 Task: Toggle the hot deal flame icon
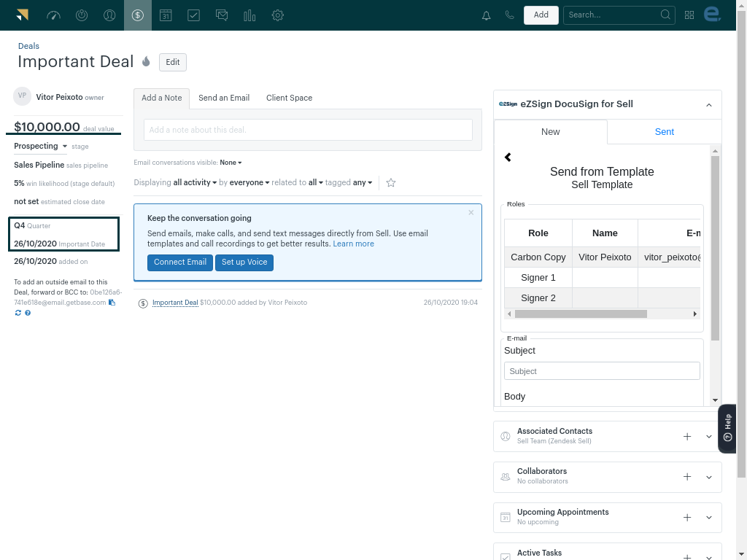pyautogui.click(x=146, y=62)
